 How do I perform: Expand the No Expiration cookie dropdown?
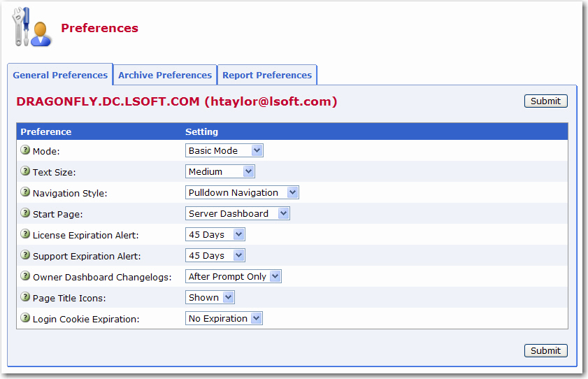[224, 318]
